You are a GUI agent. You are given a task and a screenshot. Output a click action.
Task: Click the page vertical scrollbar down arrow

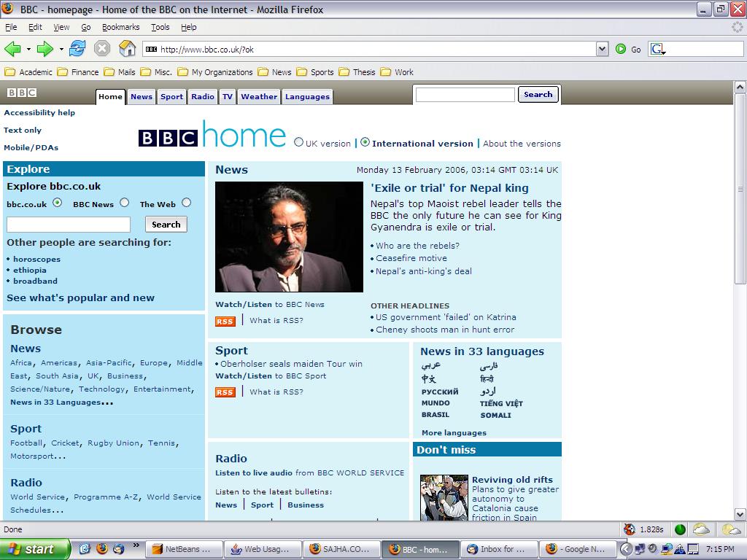click(740, 513)
